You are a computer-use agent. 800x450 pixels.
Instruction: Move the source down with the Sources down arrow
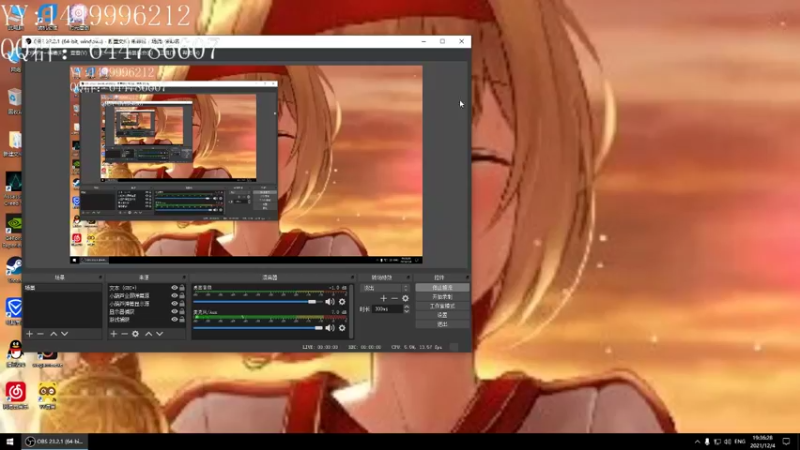160,334
